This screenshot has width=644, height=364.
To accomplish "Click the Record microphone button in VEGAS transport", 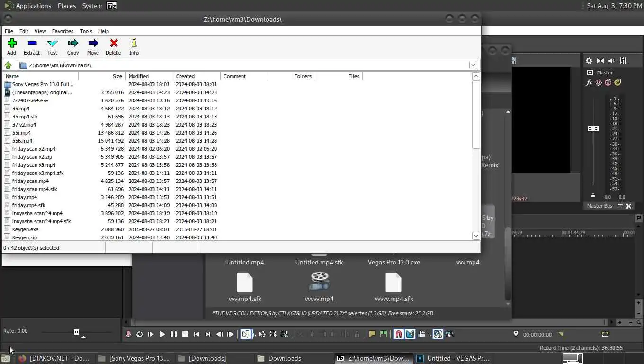I will pyautogui.click(x=128, y=334).
